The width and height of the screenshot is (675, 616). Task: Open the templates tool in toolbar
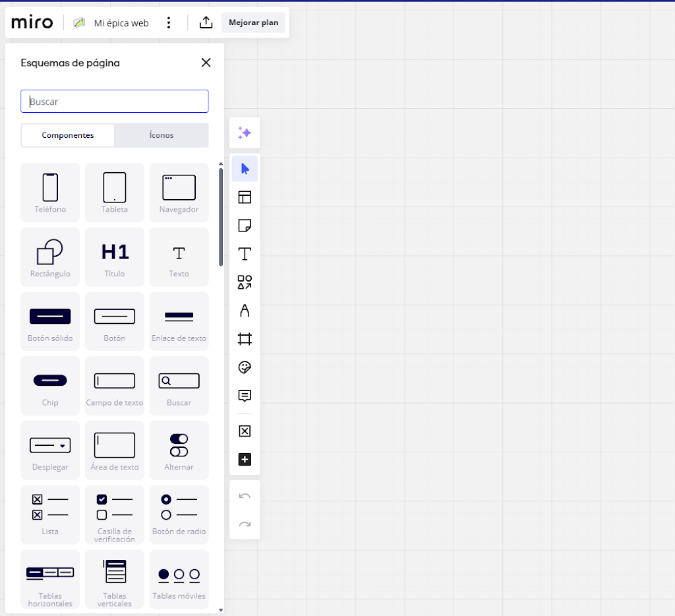pyautogui.click(x=245, y=197)
